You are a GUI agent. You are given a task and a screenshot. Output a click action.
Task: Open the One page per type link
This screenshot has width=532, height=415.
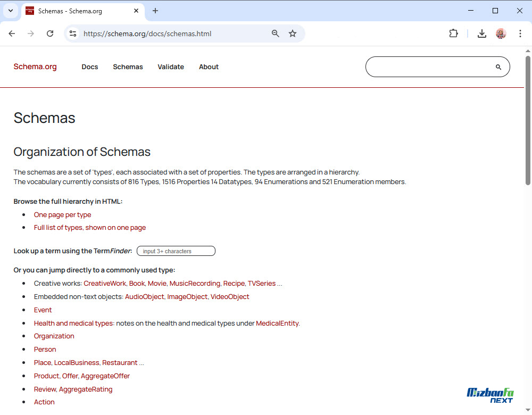click(62, 215)
